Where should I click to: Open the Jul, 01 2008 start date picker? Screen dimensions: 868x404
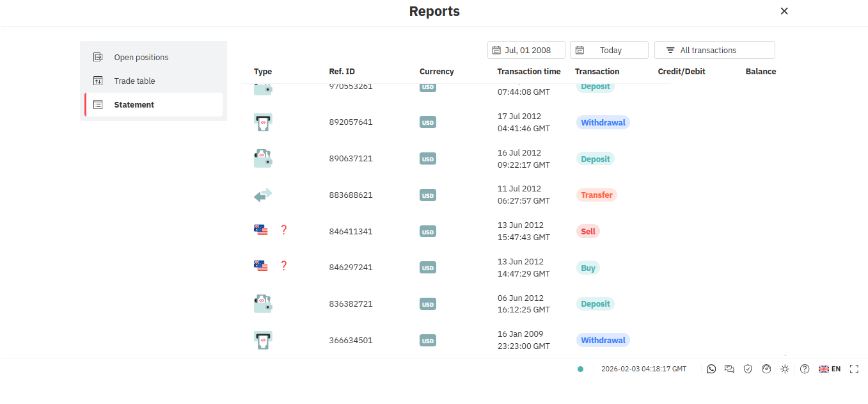(526, 49)
